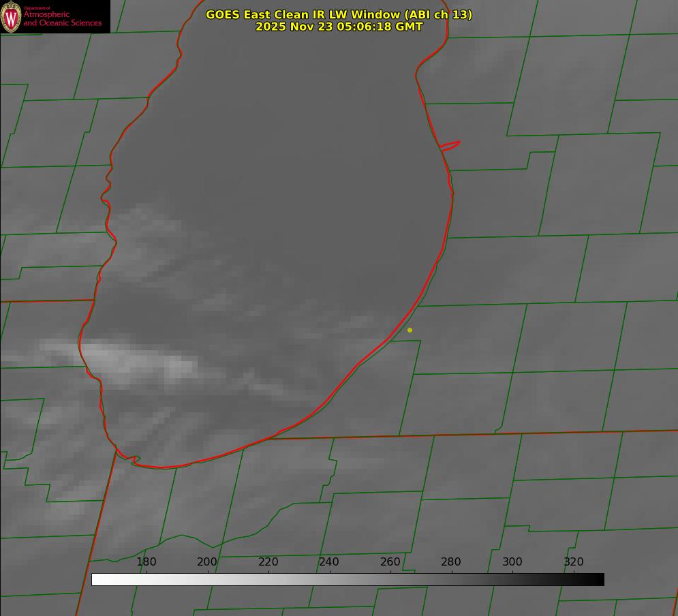Click the 180 label on the colorbar
The width and height of the screenshot is (678, 616).
[x=147, y=562]
